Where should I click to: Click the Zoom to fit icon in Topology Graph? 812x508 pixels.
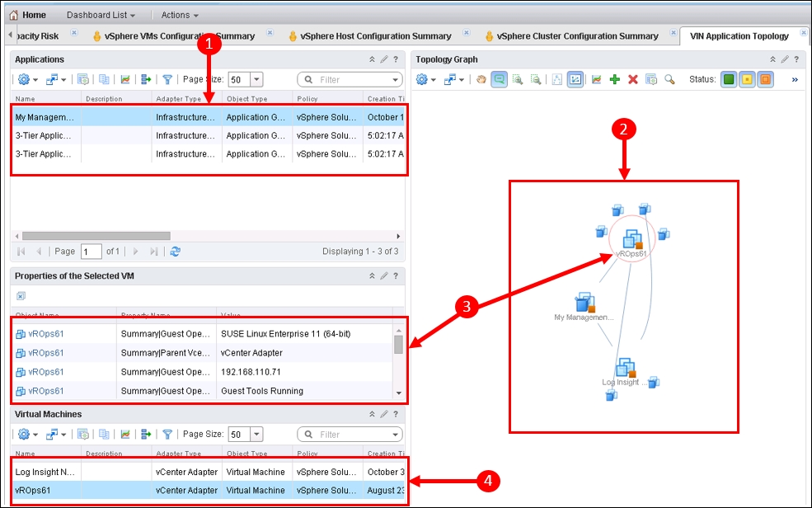(518, 79)
